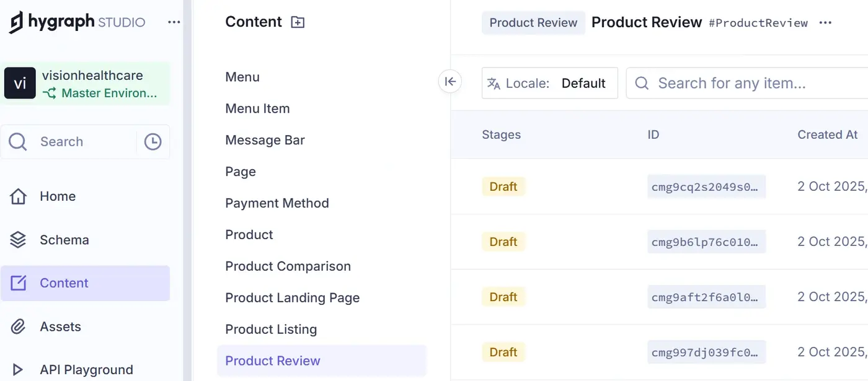868x381 pixels.
Task: Click the Hygraph Studio logo
Action: click(x=77, y=22)
